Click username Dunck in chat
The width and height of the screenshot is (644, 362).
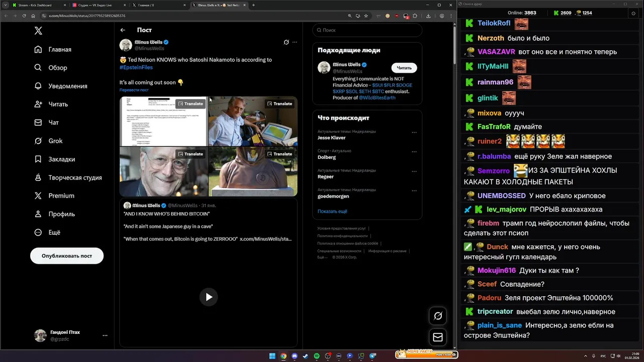pyautogui.click(x=497, y=247)
